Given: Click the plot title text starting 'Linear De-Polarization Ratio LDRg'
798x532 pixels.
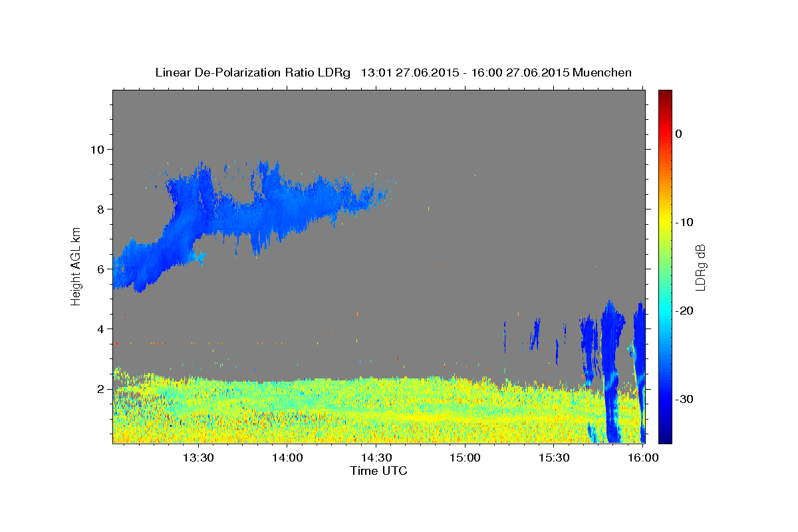Looking at the screenshot, I should click(393, 72).
